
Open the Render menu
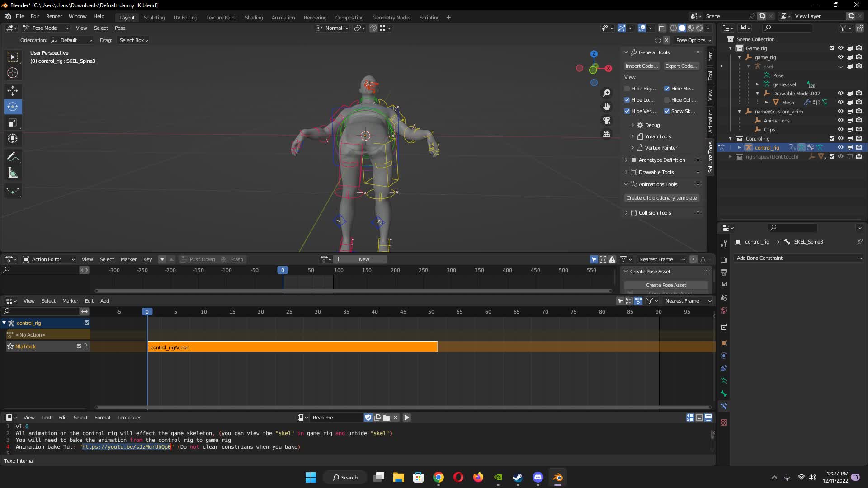[x=54, y=16]
